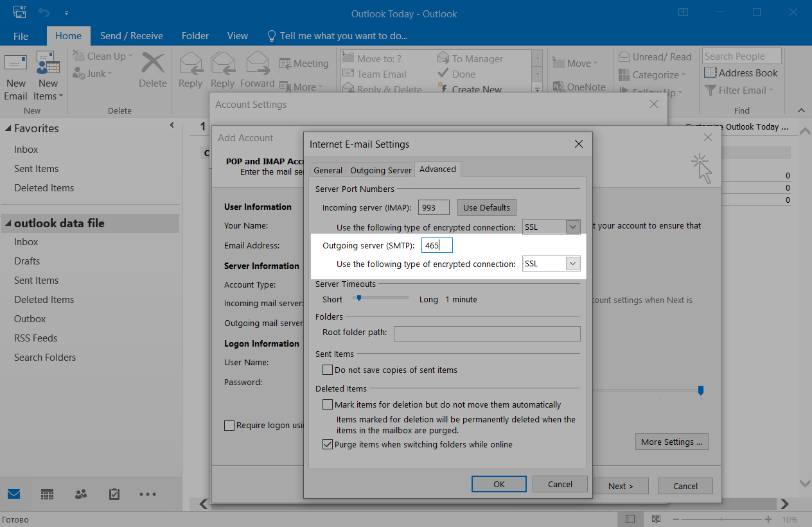Adjust the Server Timeouts slider
Screen dimensions: 812x527
359,298
